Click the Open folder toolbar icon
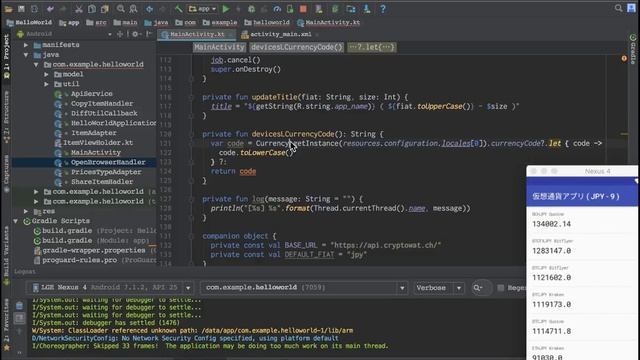Screen dimensions: 640x360 tap(9, 9)
